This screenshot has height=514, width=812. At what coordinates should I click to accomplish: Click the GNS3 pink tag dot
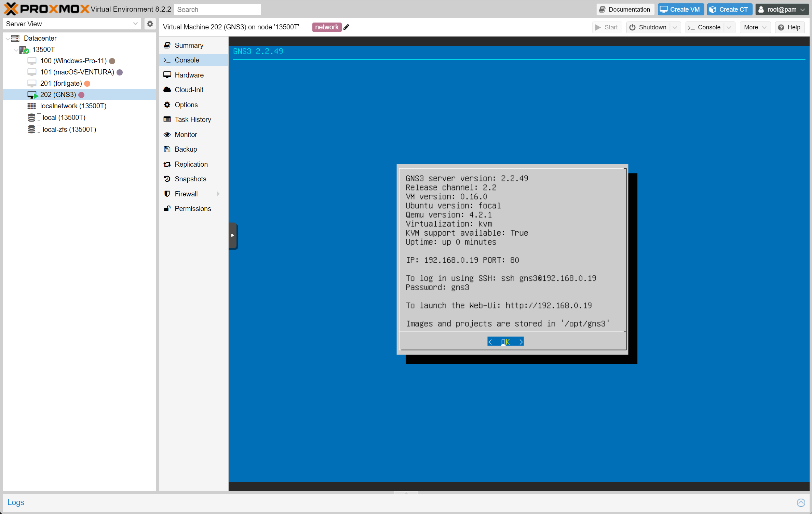(x=81, y=95)
